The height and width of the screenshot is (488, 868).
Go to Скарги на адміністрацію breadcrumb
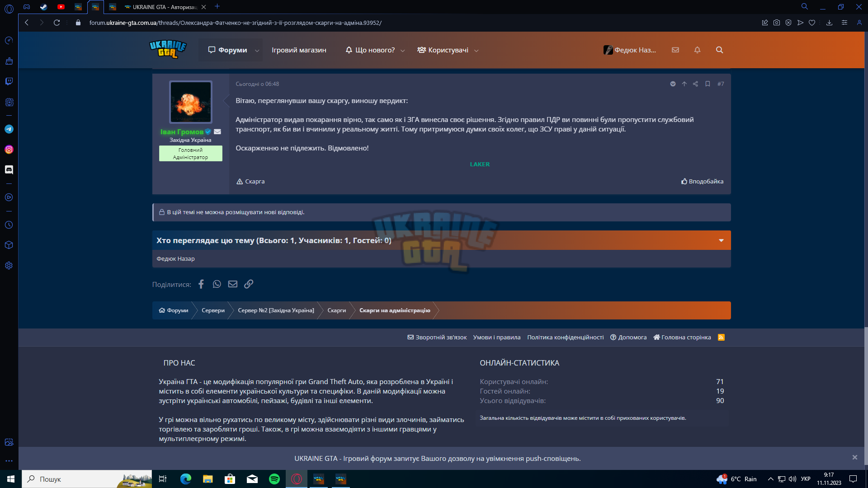[x=395, y=310]
